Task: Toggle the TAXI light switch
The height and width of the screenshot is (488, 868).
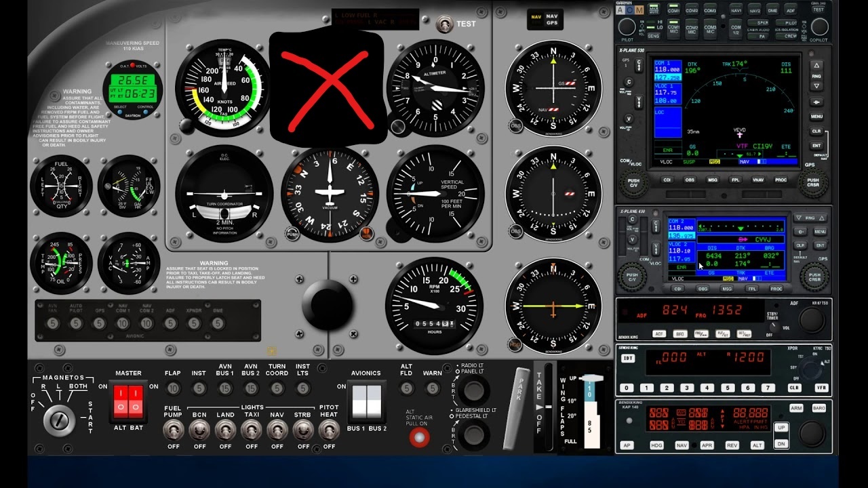Action: pyautogui.click(x=252, y=429)
